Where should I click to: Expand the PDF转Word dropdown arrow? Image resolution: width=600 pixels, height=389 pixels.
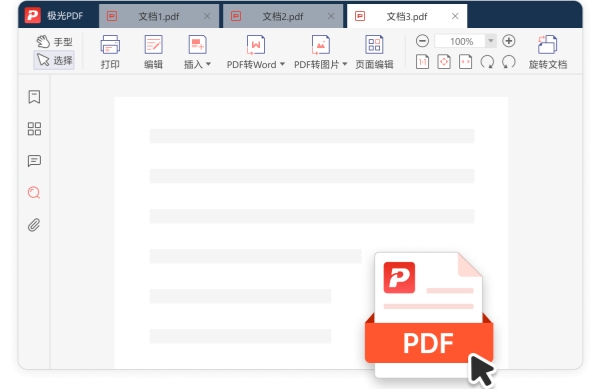282,64
